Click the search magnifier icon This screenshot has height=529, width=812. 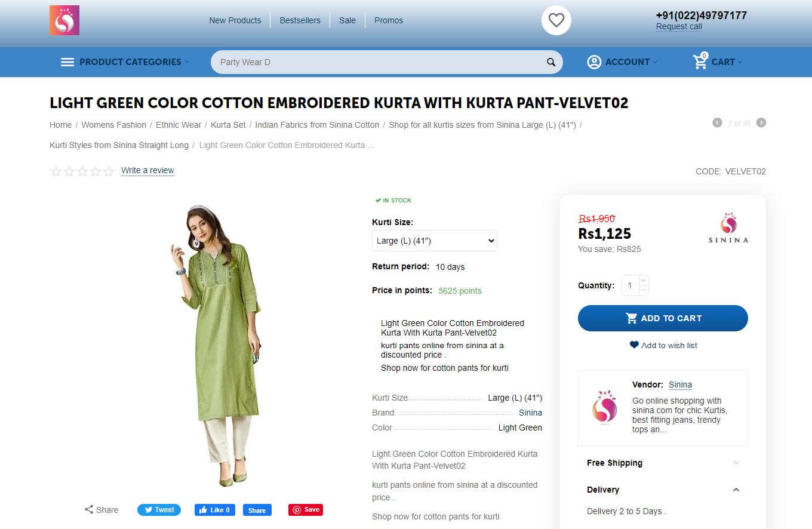551,62
